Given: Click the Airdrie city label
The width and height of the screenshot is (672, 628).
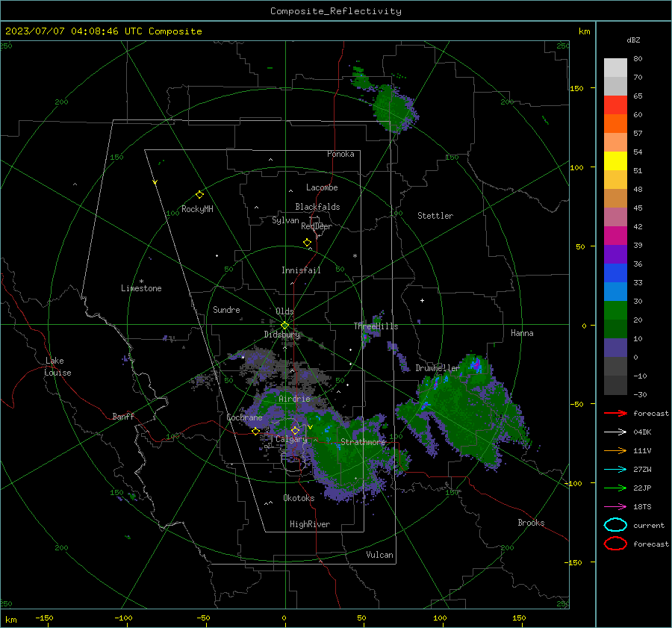Looking at the screenshot, I should click(x=294, y=399).
